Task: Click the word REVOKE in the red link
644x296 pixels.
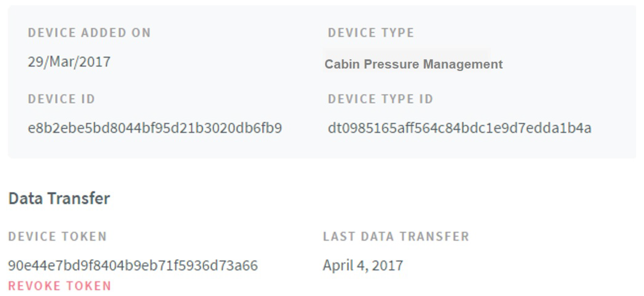Action: point(35,286)
